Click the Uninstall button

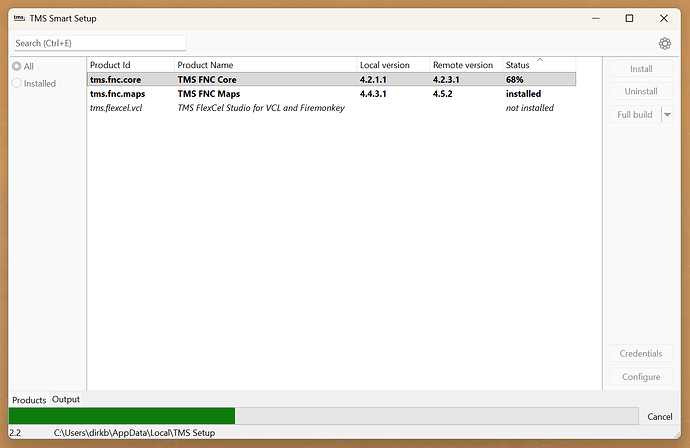tap(641, 91)
